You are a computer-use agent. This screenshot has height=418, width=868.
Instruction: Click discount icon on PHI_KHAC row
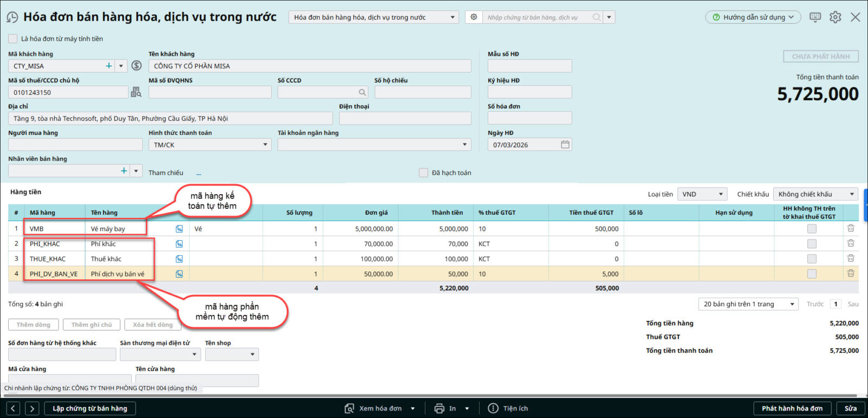179,244
